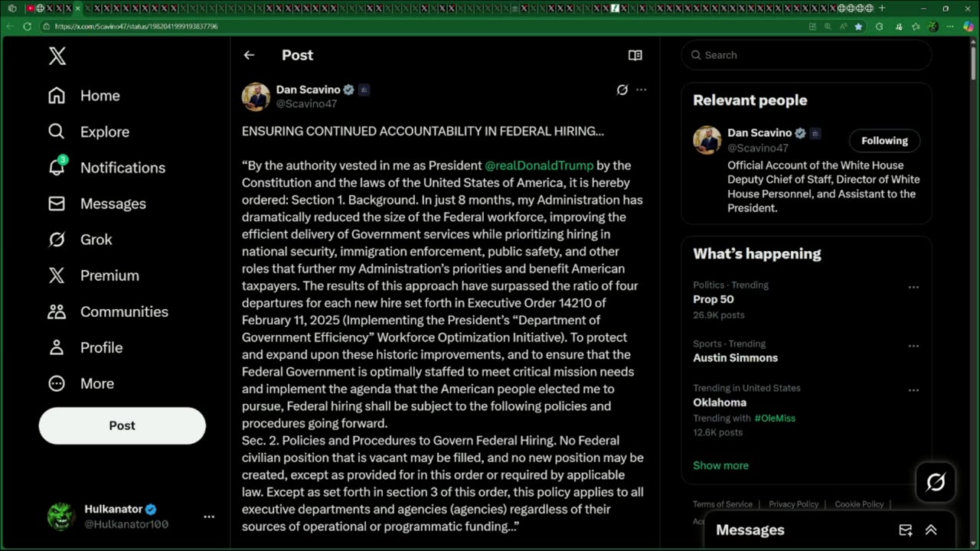Open the @realDonaldTrump mention link
This screenshot has height=551, width=980.
click(x=539, y=165)
